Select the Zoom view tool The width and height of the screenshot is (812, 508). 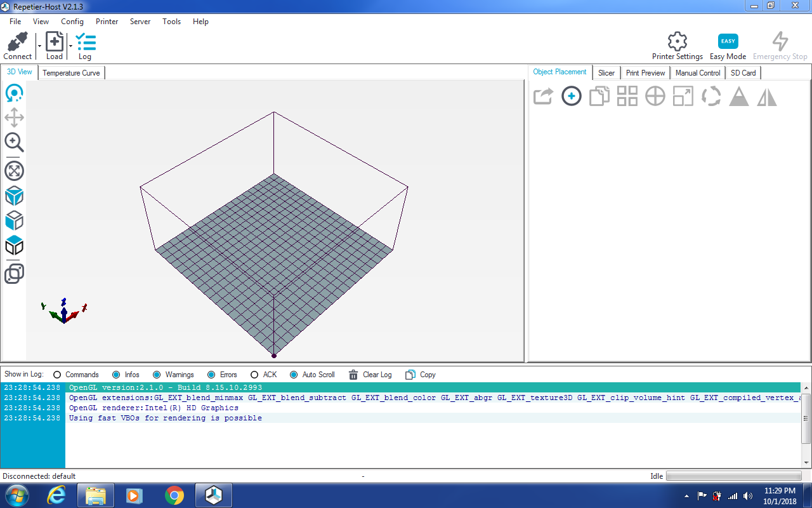pyautogui.click(x=14, y=142)
